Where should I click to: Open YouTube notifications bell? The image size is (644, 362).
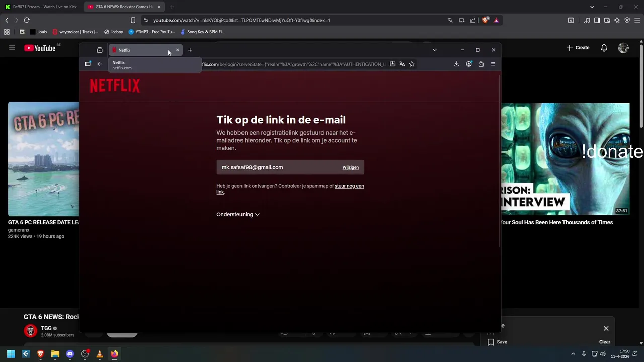click(x=604, y=48)
